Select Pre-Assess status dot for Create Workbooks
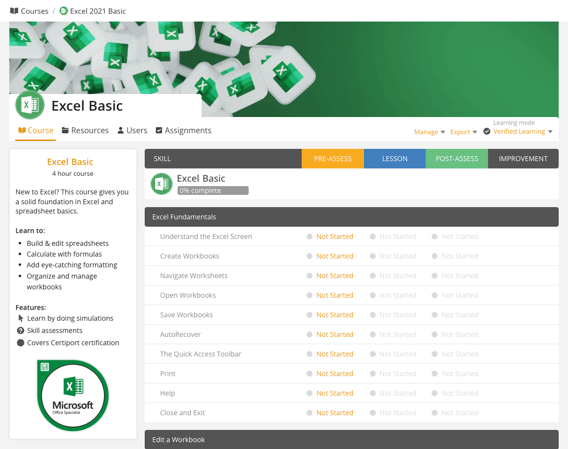This screenshot has width=568, height=449. 309,256
